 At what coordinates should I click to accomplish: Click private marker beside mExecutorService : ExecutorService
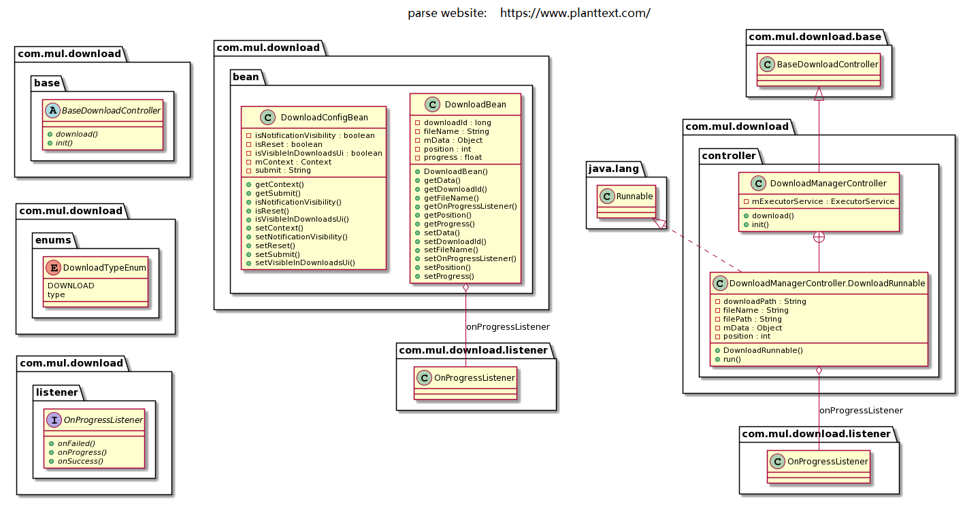[745, 202]
